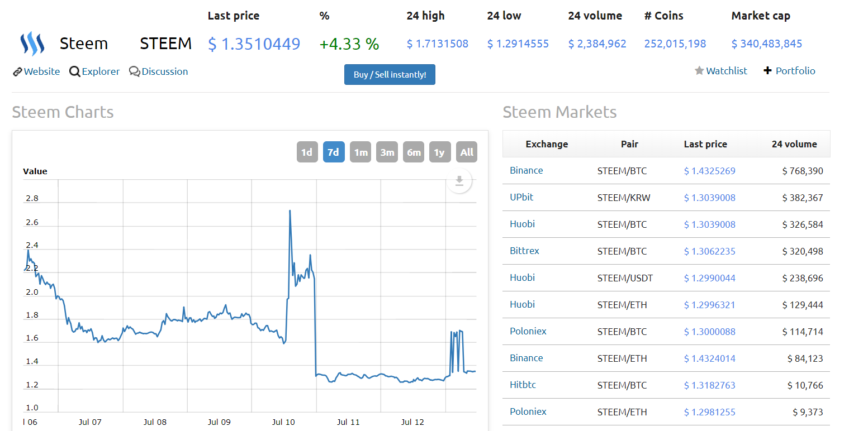This screenshot has height=431, width=868.
Task: Click the Explorer magnifier icon
Action: (75, 71)
